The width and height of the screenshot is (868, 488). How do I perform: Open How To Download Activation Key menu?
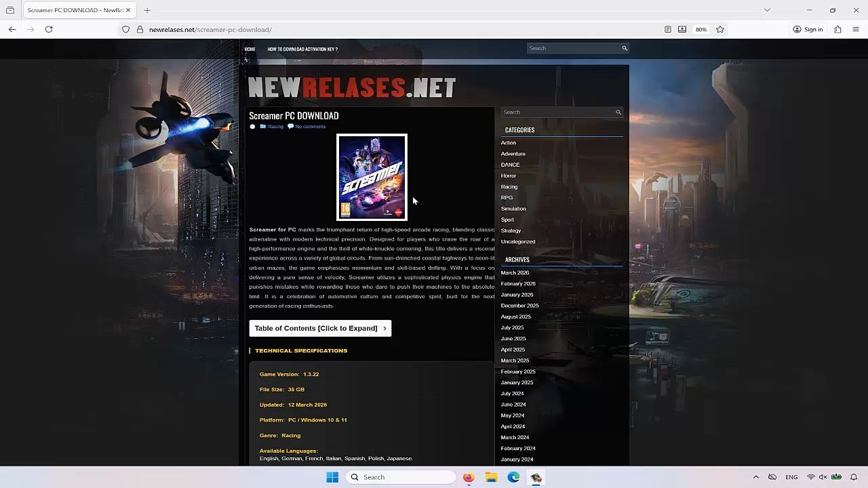coord(302,49)
